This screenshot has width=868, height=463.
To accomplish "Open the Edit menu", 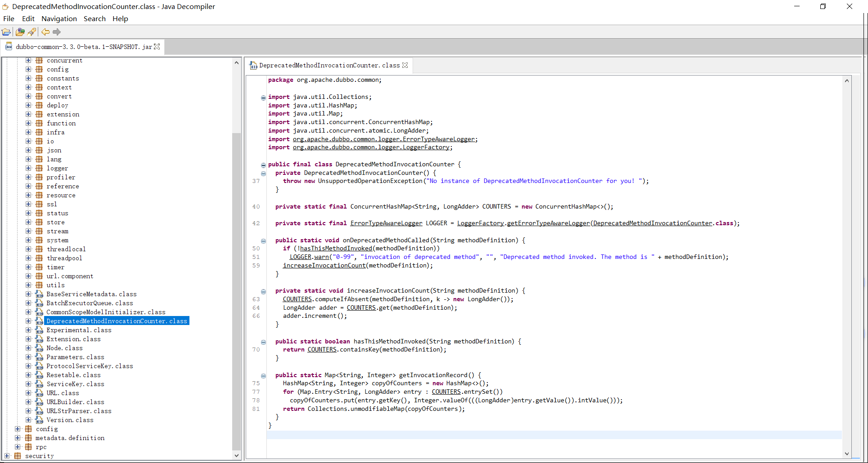I will (28, 18).
